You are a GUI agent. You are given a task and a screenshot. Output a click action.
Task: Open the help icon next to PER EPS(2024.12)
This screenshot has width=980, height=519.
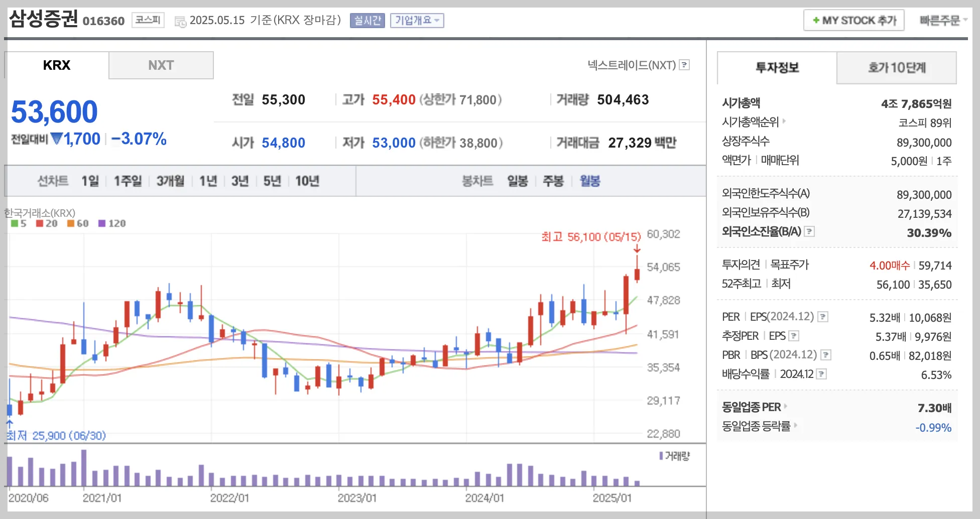pyautogui.click(x=822, y=317)
